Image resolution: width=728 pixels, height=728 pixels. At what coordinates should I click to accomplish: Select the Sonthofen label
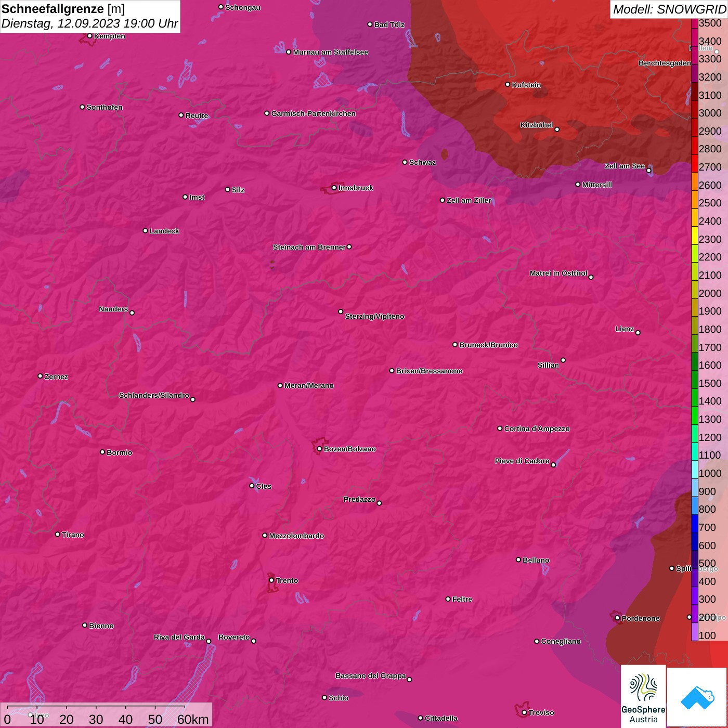pyautogui.click(x=105, y=107)
